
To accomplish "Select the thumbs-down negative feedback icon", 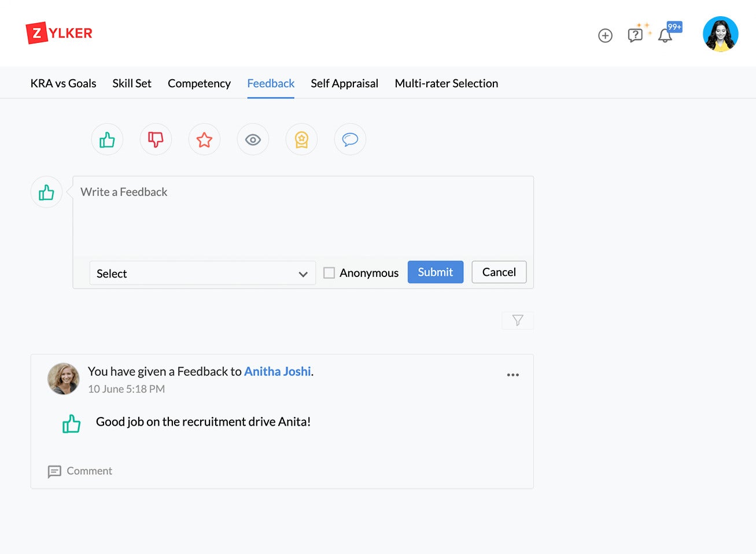I will (156, 139).
